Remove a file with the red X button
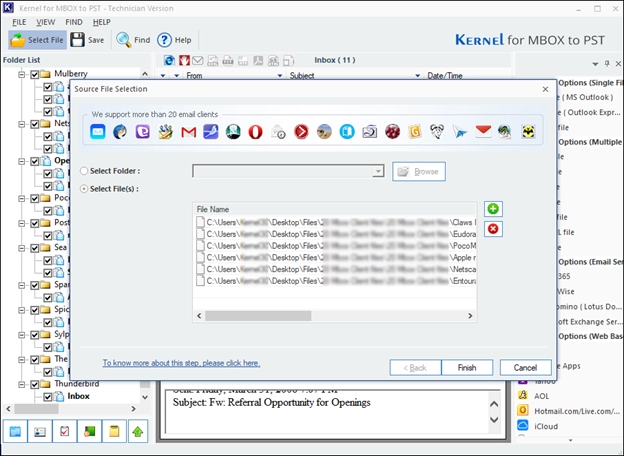 (x=493, y=229)
